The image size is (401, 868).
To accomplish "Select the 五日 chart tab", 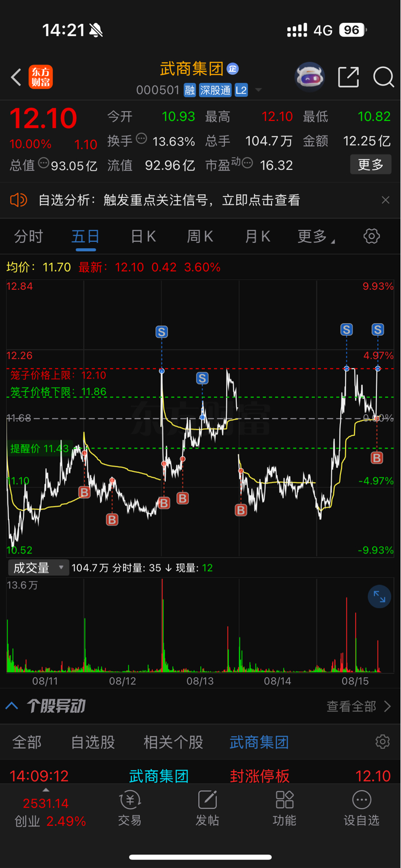I will pyautogui.click(x=86, y=237).
